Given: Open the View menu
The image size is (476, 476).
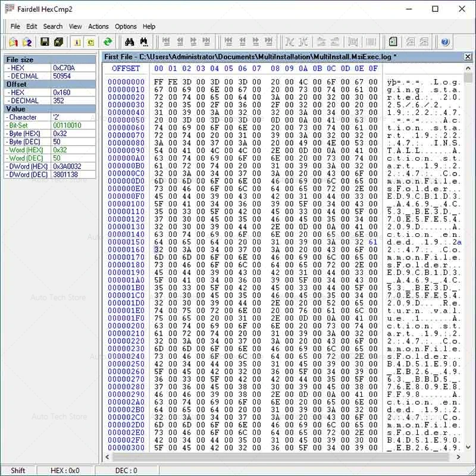Looking at the screenshot, I should coord(75,26).
